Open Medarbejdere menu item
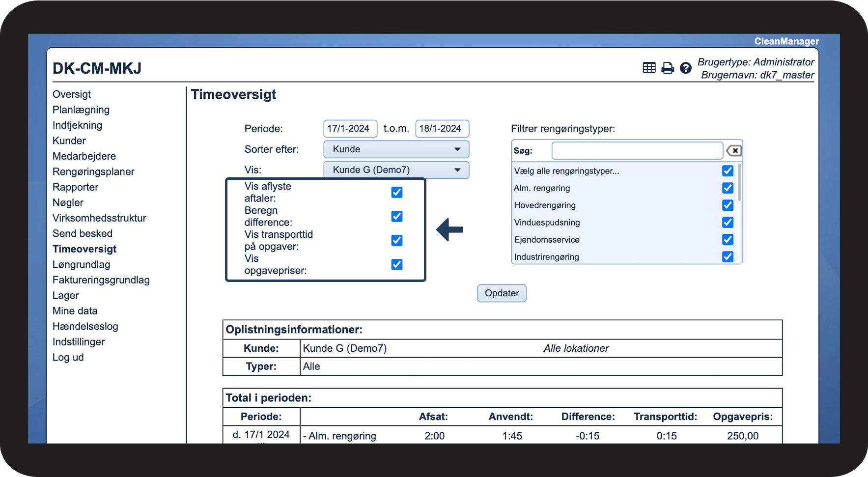 pyautogui.click(x=84, y=156)
